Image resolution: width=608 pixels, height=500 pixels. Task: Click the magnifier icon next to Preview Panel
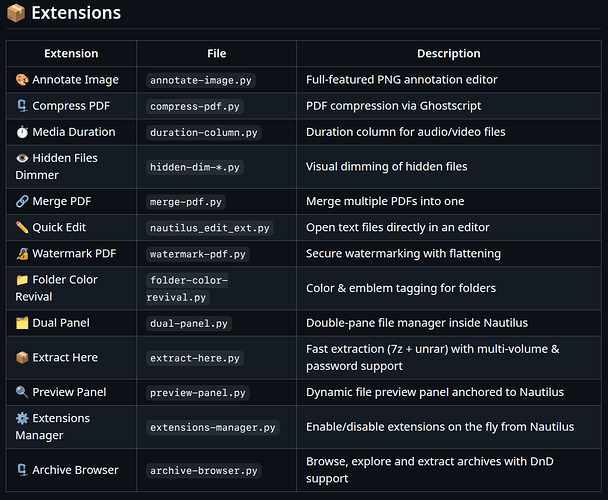pos(22,392)
